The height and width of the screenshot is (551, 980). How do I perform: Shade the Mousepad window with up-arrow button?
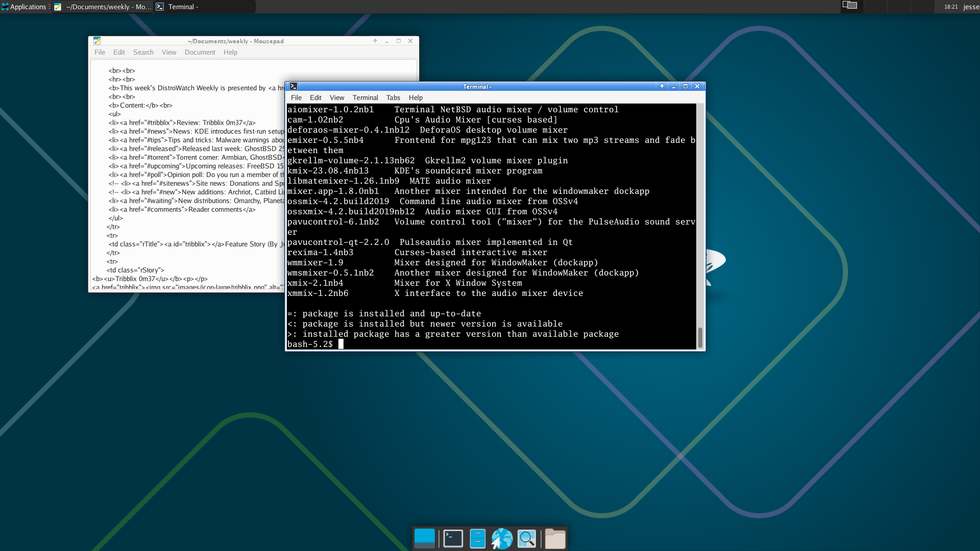click(x=375, y=41)
